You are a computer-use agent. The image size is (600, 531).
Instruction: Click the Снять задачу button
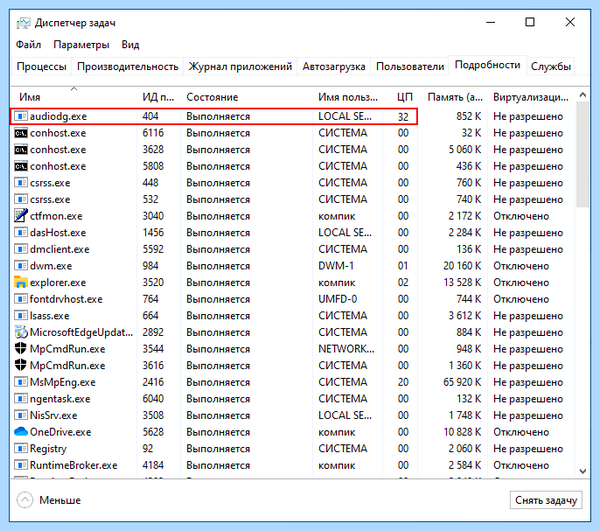[x=546, y=500]
